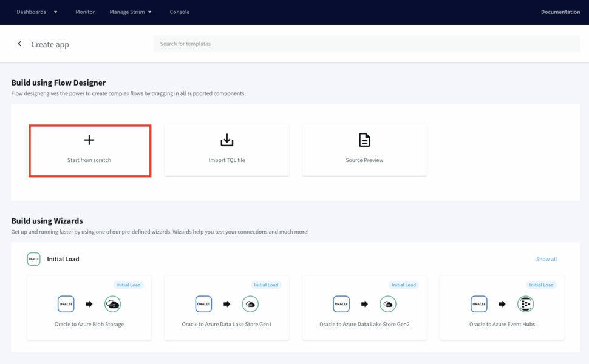Viewport: 589px width, 364px height.
Task: Select the Azure Blob Storage cloud icon
Action: coord(112,304)
